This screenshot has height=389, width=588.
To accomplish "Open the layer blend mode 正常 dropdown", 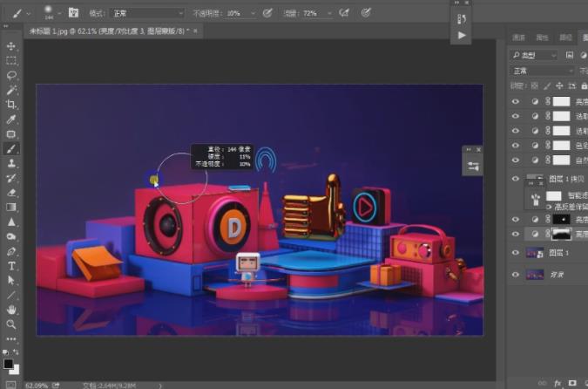I will coord(542,71).
